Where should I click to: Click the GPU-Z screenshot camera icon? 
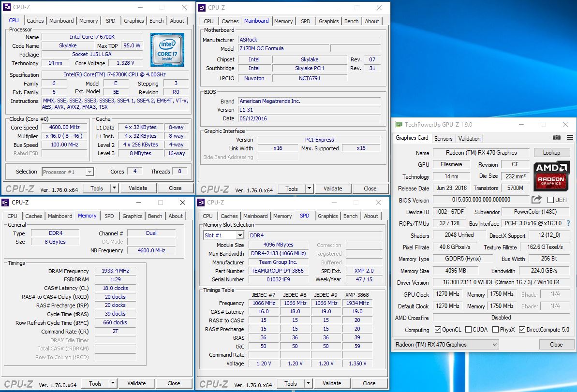[557, 138]
